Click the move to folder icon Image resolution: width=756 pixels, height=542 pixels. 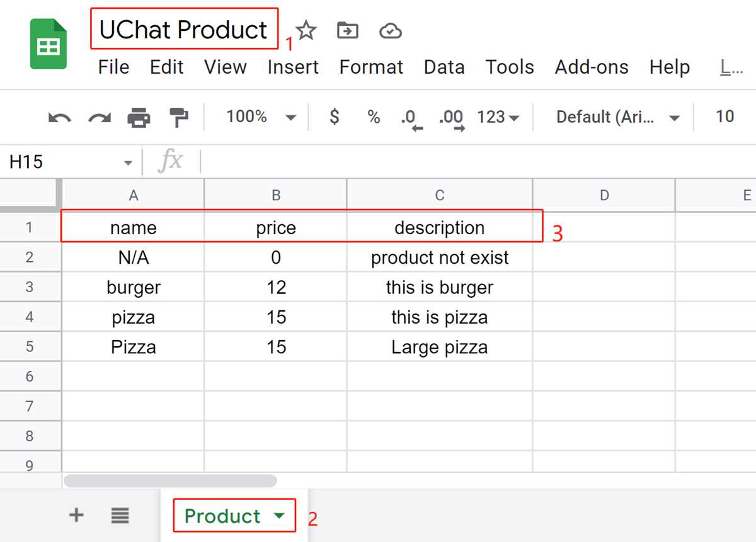pos(347,30)
